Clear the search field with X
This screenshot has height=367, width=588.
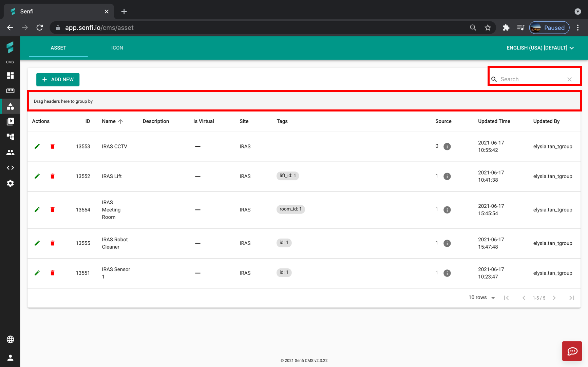570,79
